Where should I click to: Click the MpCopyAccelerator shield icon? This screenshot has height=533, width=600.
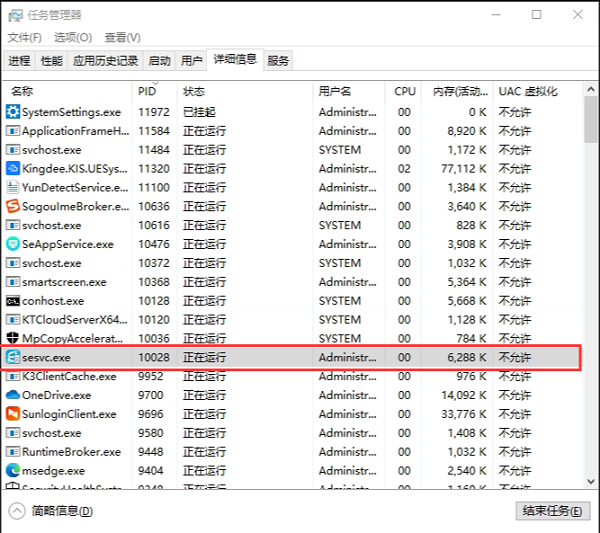13,338
